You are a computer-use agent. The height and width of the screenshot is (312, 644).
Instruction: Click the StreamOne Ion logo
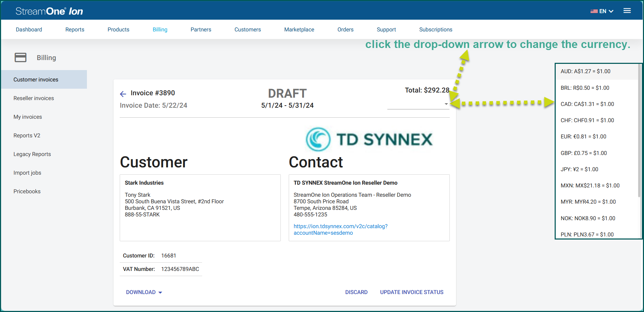49,11
